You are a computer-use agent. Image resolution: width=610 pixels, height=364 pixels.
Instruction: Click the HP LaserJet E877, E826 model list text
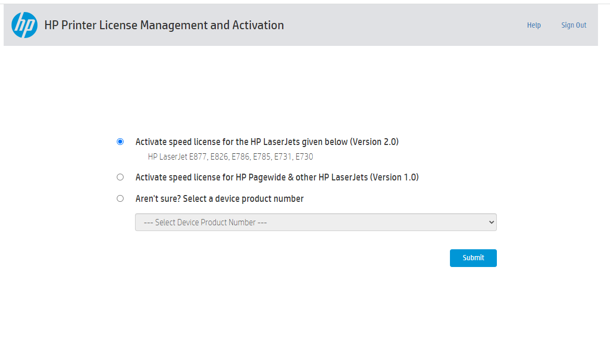tap(230, 157)
